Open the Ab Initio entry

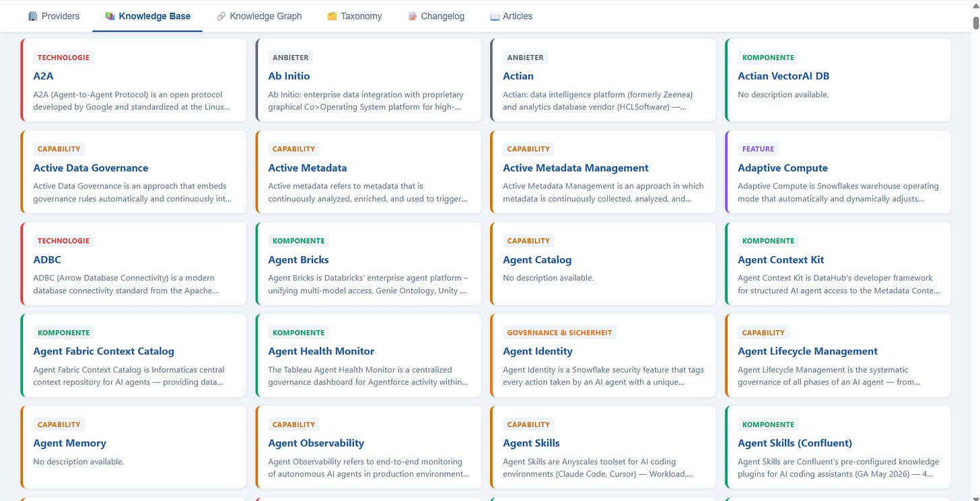pyautogui.click(x=289, y=76)
